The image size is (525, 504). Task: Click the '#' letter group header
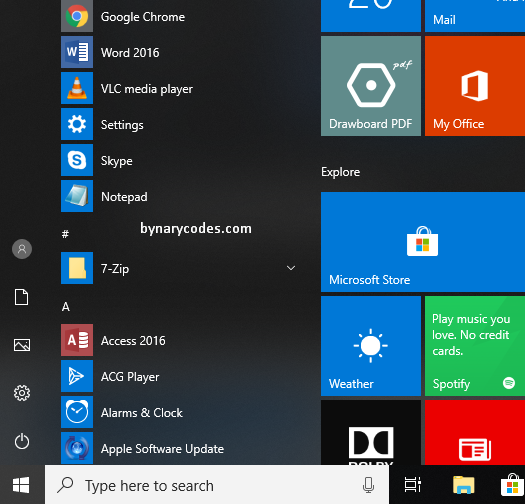tap(65, 233)
